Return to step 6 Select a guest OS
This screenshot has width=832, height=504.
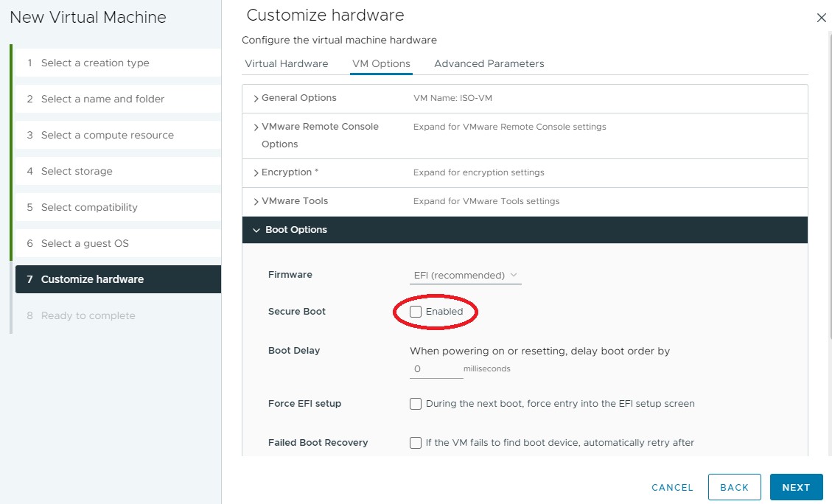point(85,243)
